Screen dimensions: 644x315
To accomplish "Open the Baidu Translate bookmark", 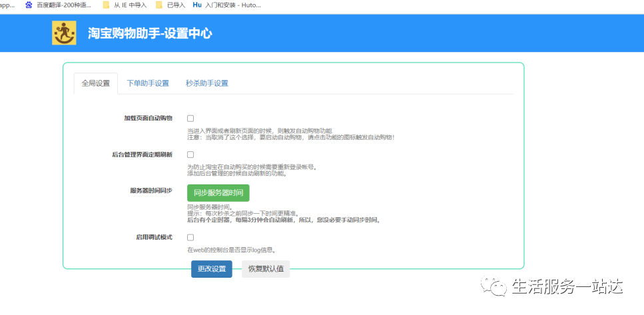I will point(59,5).
